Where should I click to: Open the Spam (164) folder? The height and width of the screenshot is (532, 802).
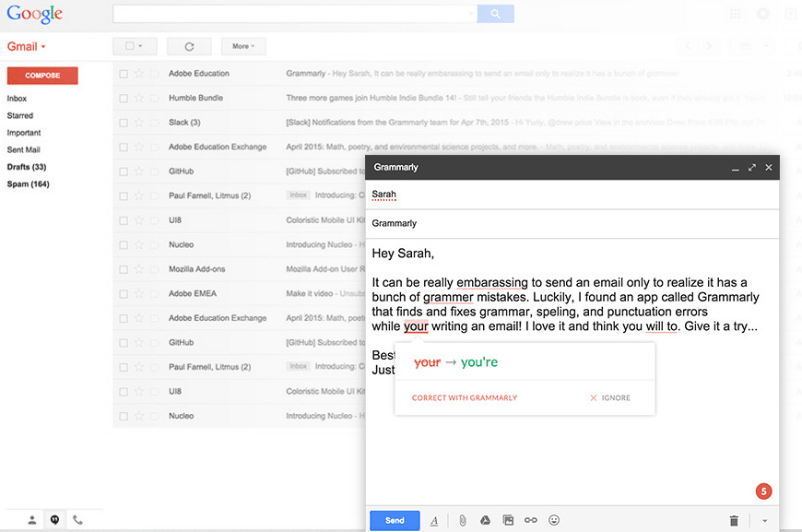pos(28,184)
